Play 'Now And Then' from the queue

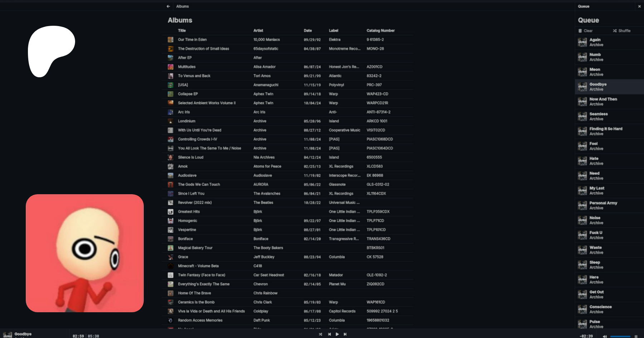click(603, 102)
